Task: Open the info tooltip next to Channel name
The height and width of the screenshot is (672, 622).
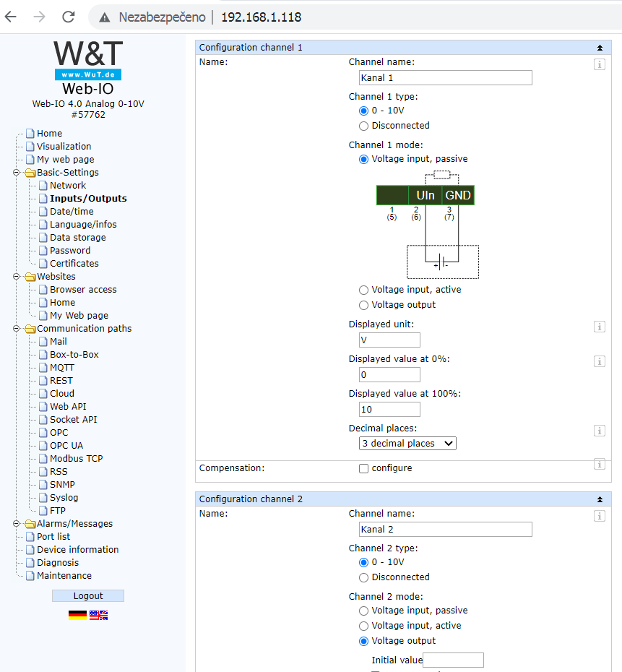Action: pyautogui.click(x=599, y=64)
